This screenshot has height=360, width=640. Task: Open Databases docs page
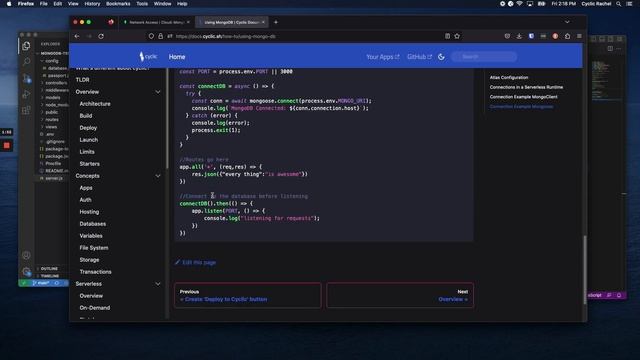(x=93, y=224)
